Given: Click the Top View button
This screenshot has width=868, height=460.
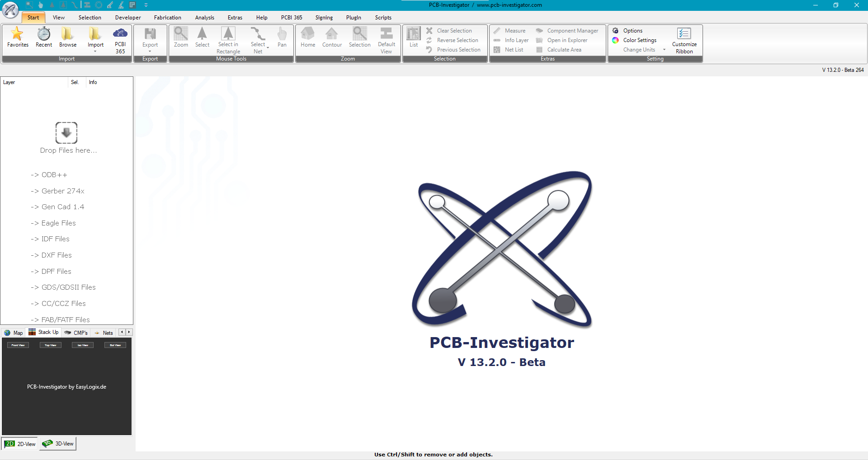Looking at the screenshot, I should click(x=50, y=345).
